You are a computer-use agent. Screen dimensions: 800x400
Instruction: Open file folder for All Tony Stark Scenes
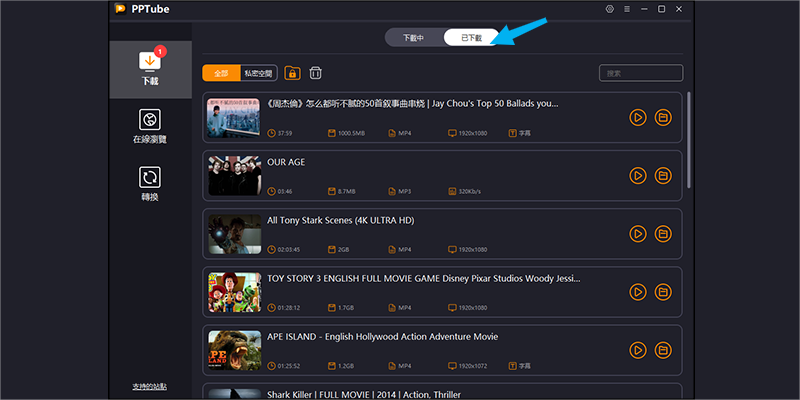tap(663, 234)
